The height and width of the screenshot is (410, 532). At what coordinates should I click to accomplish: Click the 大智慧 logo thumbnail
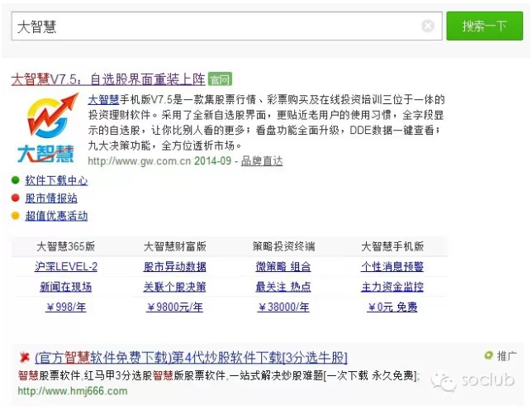tap(47, 129)
